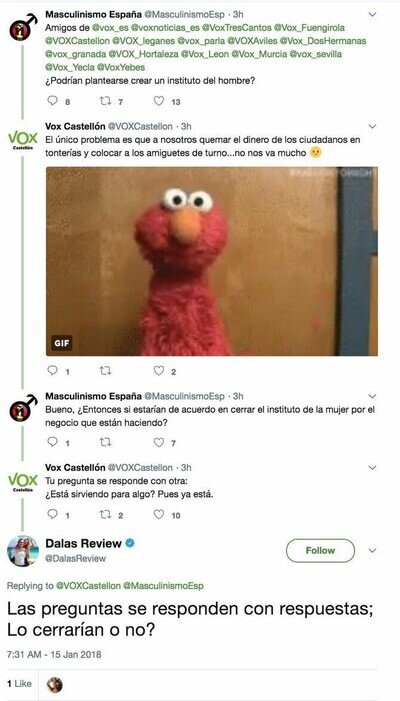Open the @vox_granada mention link
The height and width of the screenshot is (701, 400).
pos(67,55)
